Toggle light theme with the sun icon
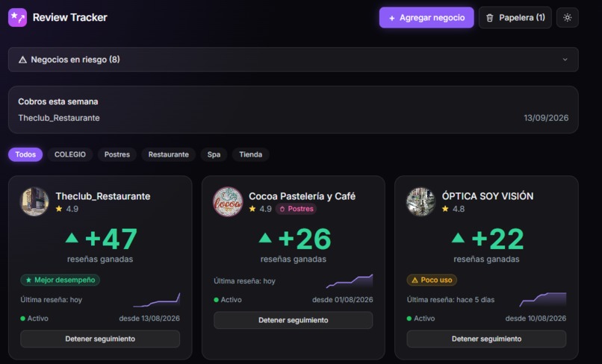This screenshot has width=602, height=364. 568,18
